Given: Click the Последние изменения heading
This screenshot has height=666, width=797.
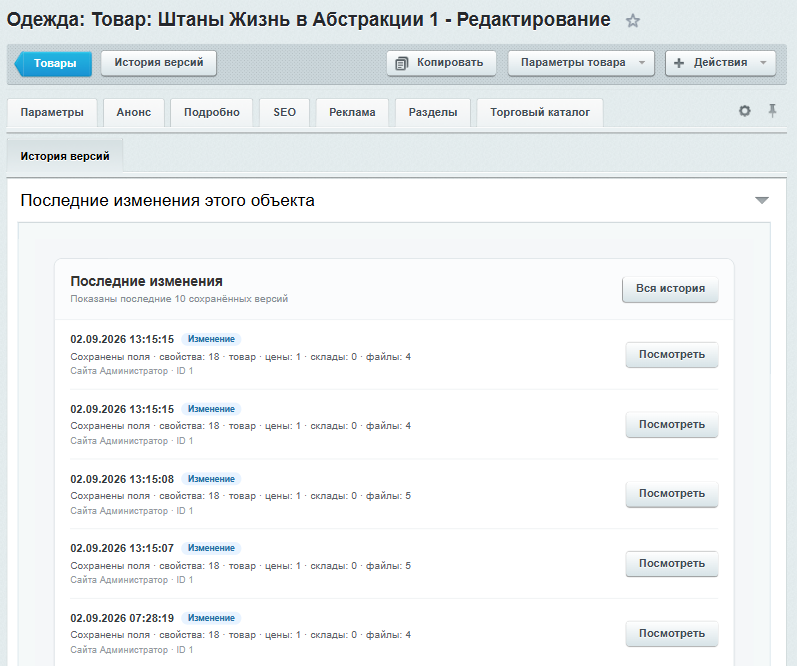Looking at the screenshot, I should pos(146,281).
